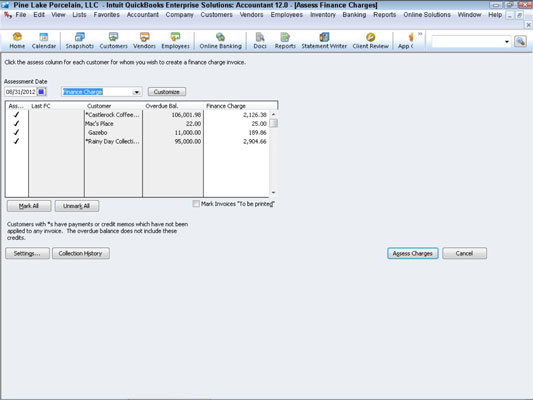Uncheck assess mark for Castlerock Coffee
Image resolution: width=533 pixels, height=400 pixels.
[x=16, y=115]
